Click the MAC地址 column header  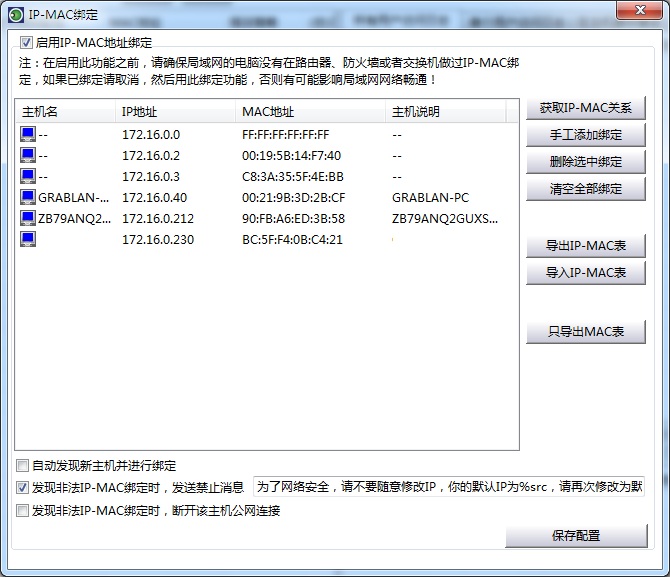pos(310,112)
